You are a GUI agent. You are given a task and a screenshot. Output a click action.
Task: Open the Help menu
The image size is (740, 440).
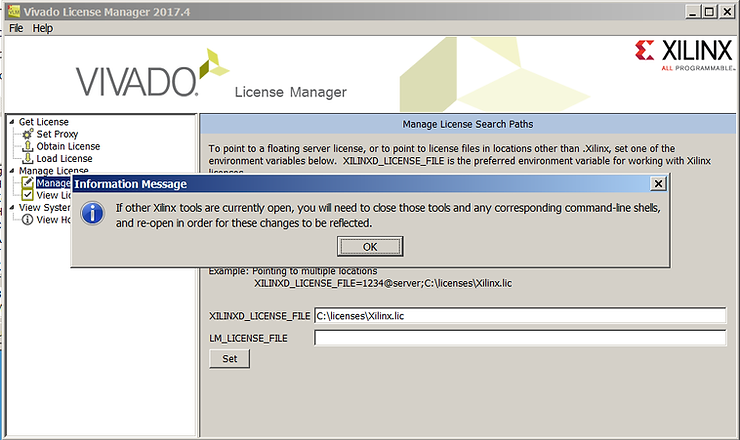43,28
